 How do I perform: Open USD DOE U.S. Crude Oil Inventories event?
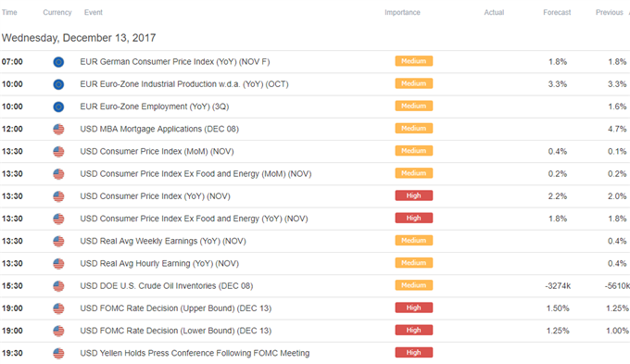pos(167,286)
